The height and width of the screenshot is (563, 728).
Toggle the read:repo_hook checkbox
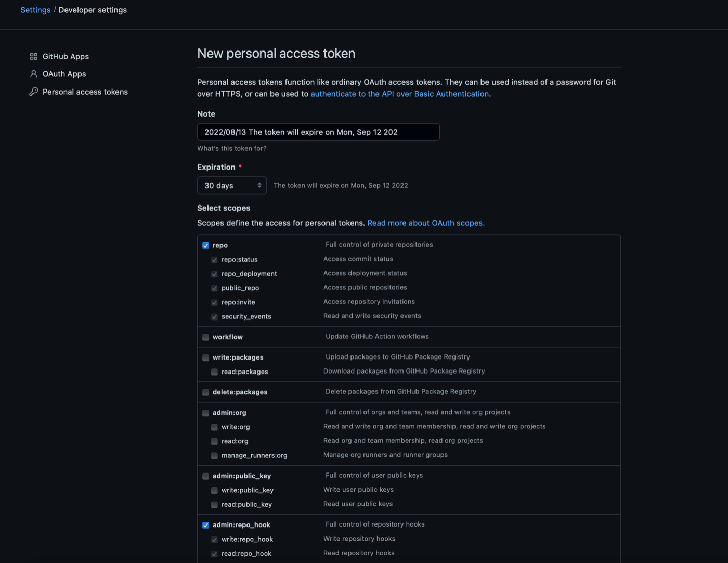click(x=214, y=554)
